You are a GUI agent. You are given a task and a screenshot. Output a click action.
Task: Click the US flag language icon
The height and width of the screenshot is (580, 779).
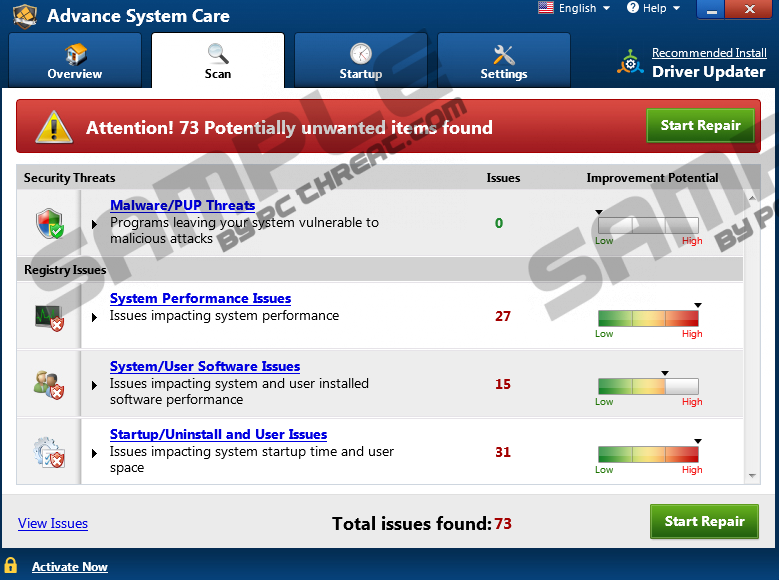tap(545, 7)
